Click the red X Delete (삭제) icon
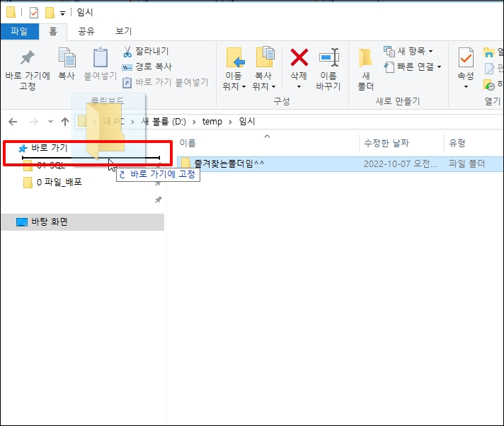The height and width of the screenshot is (426, 504). click(x=299, y=57)
